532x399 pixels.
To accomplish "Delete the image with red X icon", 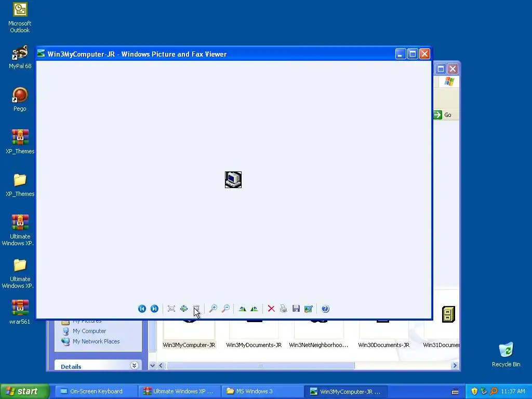I will pos(271,309).
